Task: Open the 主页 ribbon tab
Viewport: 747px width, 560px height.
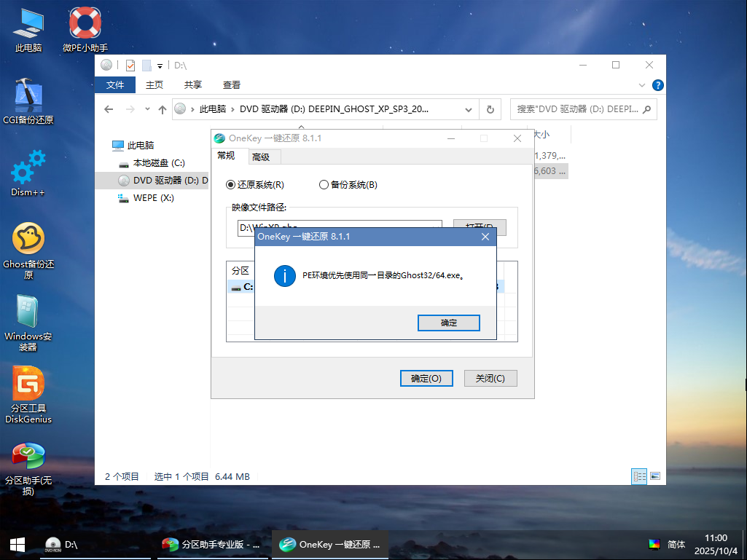Action: pyautogui.click(x=155, y=85)
